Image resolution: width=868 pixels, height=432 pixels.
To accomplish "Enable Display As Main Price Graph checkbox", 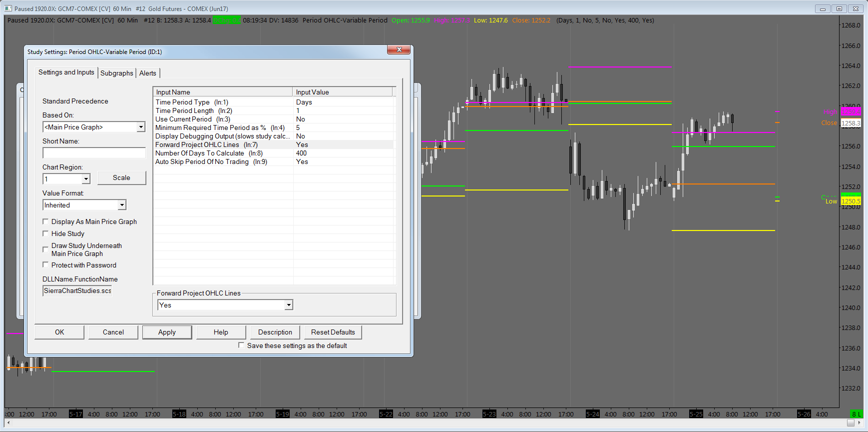I will click(x=46, y=221).
